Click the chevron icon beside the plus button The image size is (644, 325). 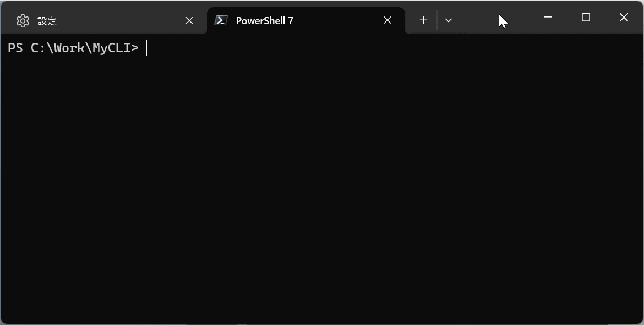click(449, 20)
